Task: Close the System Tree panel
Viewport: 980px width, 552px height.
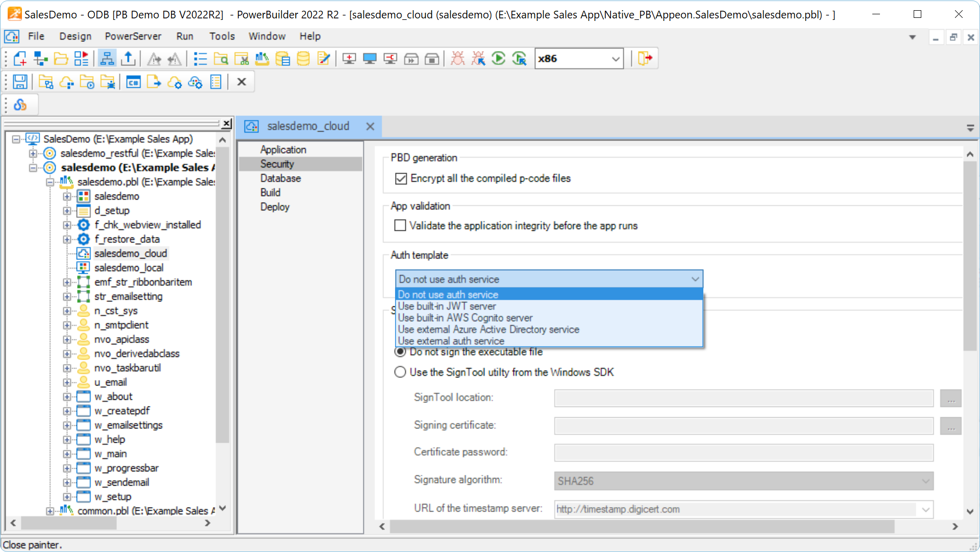Action: click(x=226, y=124)
